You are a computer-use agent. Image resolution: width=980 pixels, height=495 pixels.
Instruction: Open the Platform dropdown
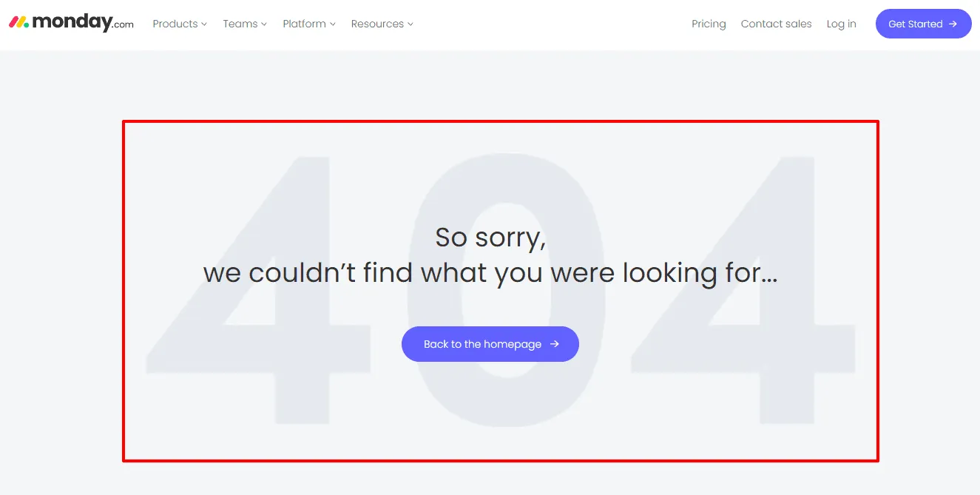(304, 24)
